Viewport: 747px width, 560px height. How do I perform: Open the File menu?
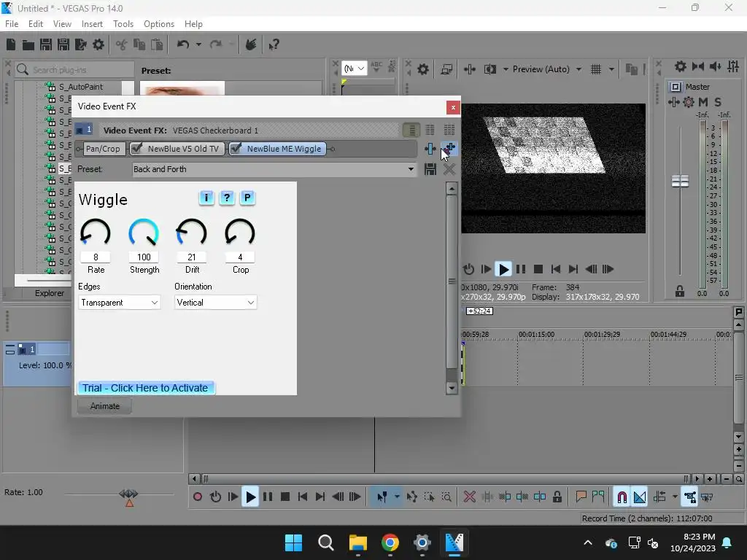tap(12, 24)
